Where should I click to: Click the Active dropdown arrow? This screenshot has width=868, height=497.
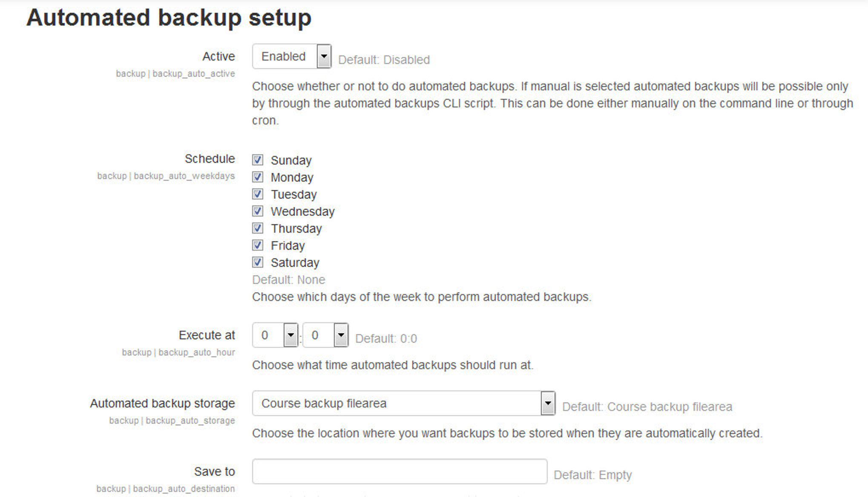(324, 56)
